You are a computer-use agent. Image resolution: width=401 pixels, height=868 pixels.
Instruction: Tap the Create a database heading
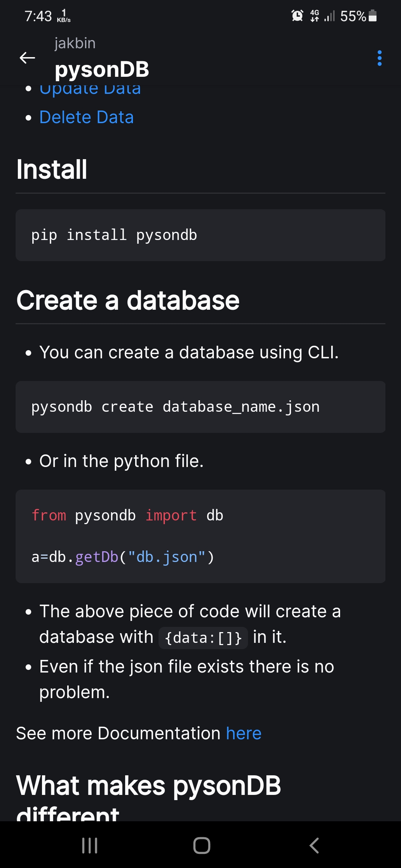(x=128, y=300)
